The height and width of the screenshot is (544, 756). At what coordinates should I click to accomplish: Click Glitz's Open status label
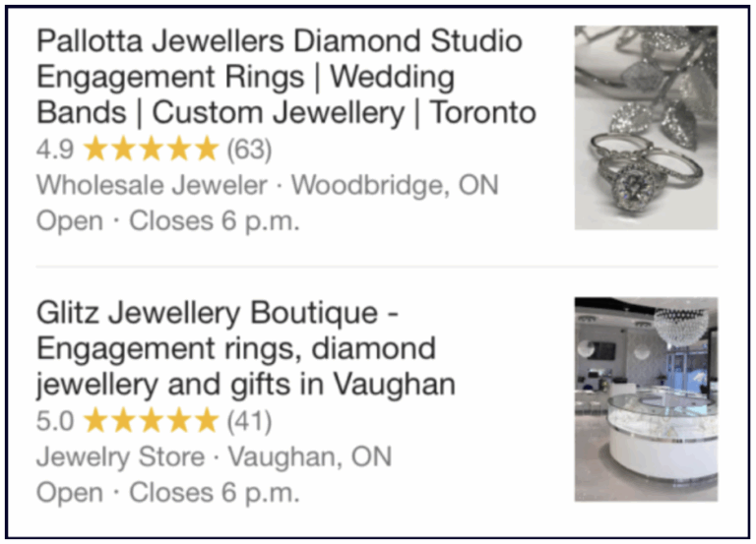pos(69,492)
